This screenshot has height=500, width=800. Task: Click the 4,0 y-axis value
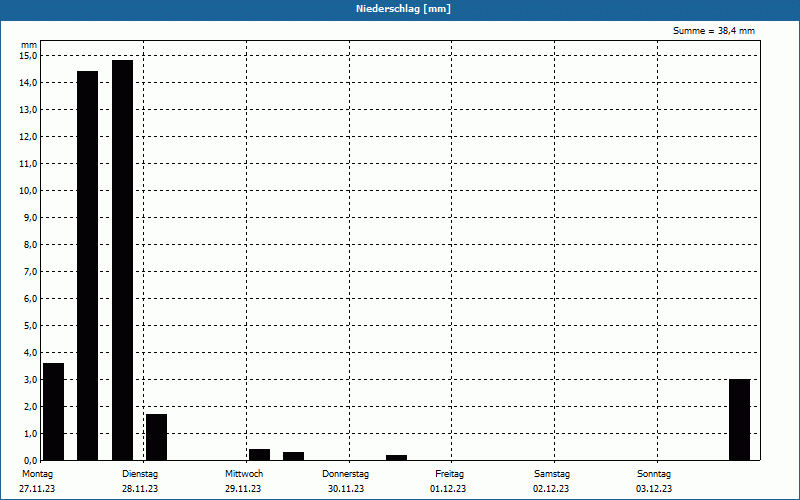coord(31,353)
